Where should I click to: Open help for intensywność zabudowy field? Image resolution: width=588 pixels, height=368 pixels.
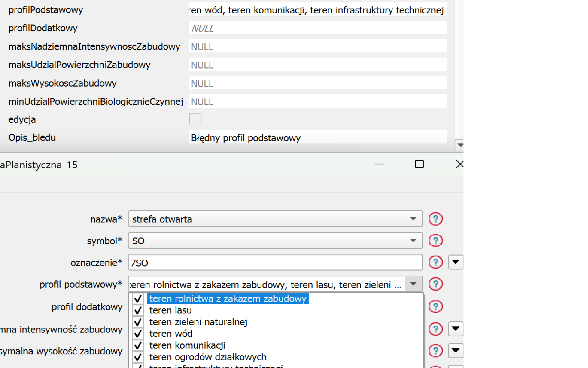click(x=435, y=329)
